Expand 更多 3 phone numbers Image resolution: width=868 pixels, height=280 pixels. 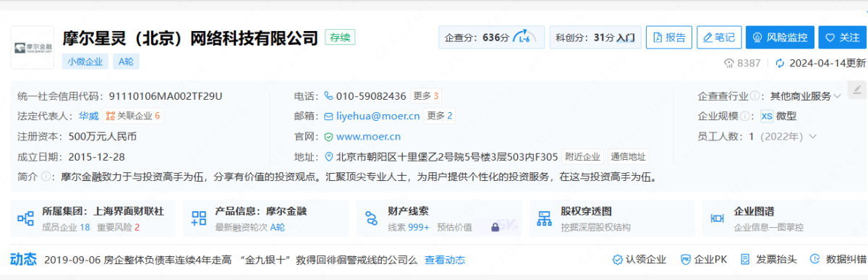click(x=426, y=96)
